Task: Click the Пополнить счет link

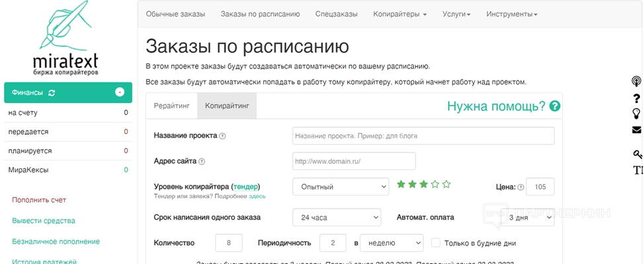Action: 39,200
